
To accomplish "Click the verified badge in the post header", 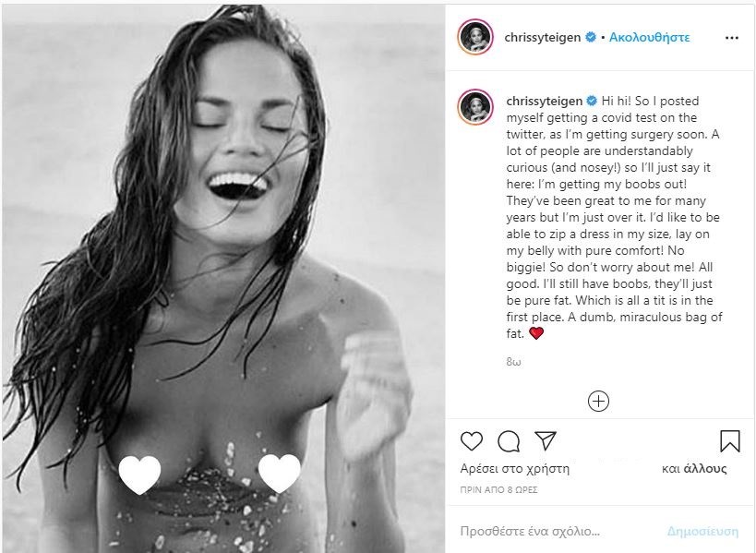I will 590,38.
